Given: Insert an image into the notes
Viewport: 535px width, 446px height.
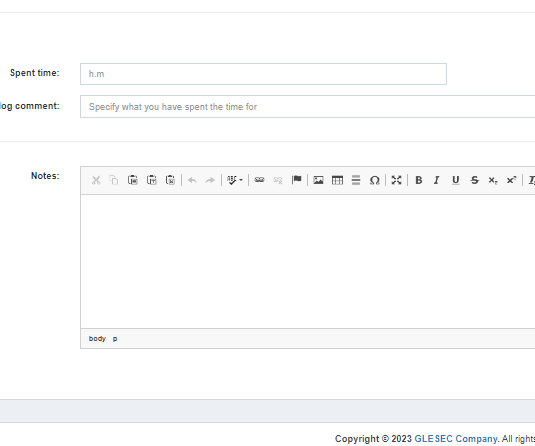Looking at the screenshot, I should click(318, 180).
